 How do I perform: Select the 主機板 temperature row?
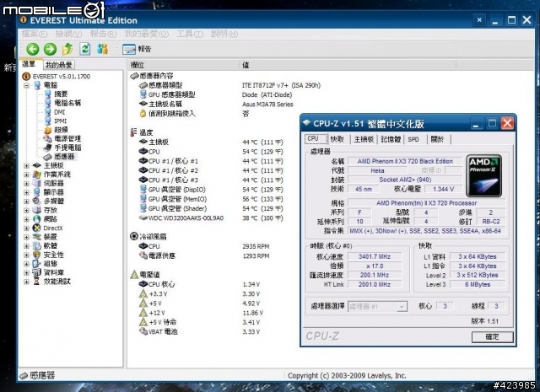[x=210, y=142]
